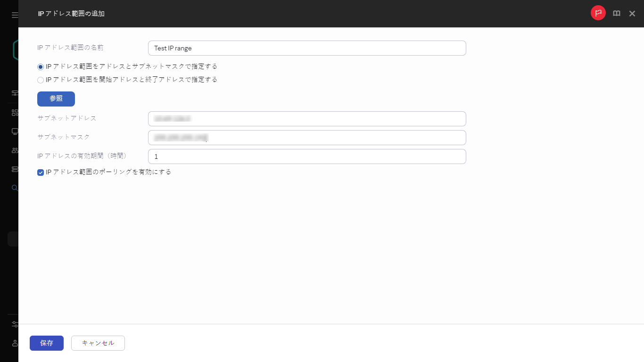
Task: Select specifying range by subnet mask
Action: coord(41,66)
